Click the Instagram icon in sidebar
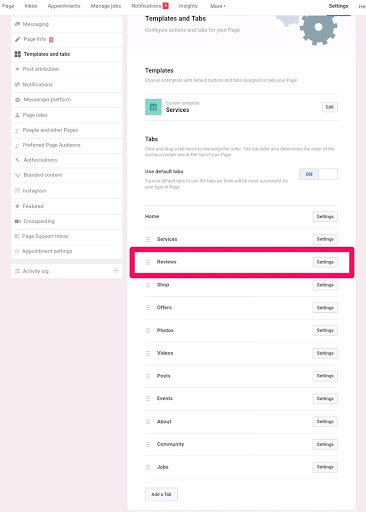 [x=17, y=191]
